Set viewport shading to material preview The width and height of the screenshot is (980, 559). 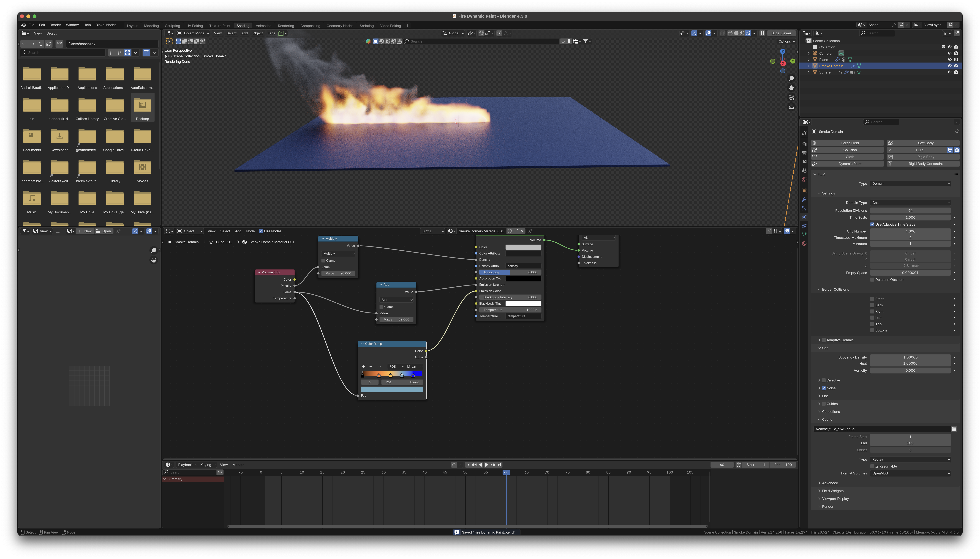coord(742,33)
